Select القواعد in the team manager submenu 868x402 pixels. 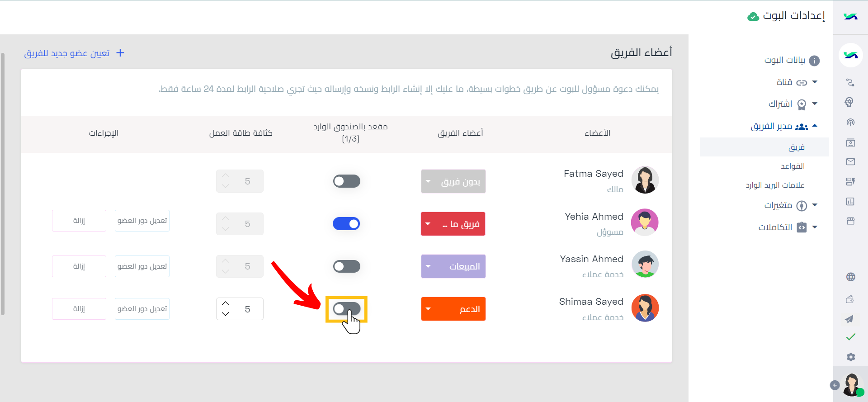(x=793, y=166)
